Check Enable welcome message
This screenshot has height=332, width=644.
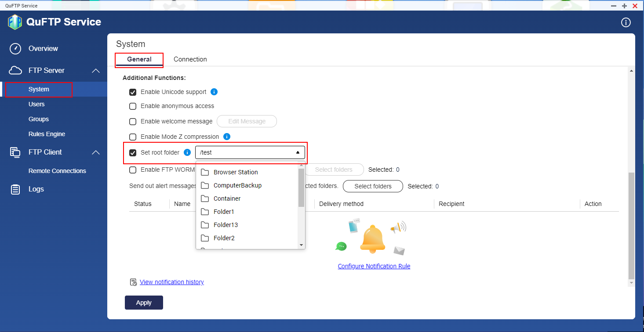[133, 122]
